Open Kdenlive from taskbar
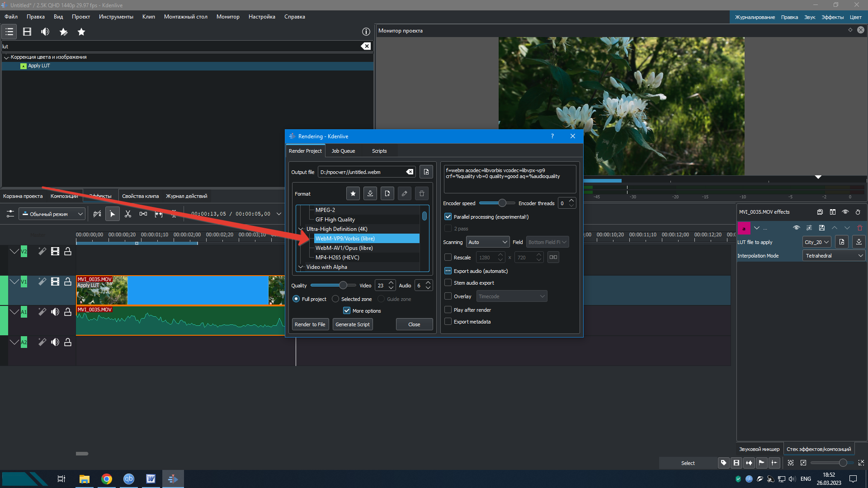Image resolution: width=868 pixels, height=488 pixels. coord(173,479)
